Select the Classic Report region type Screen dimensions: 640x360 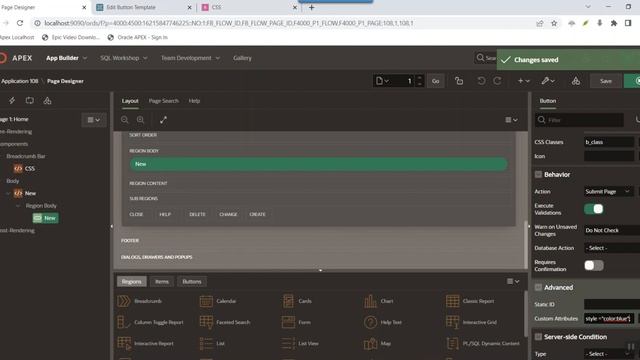click(x=470, y=301)
